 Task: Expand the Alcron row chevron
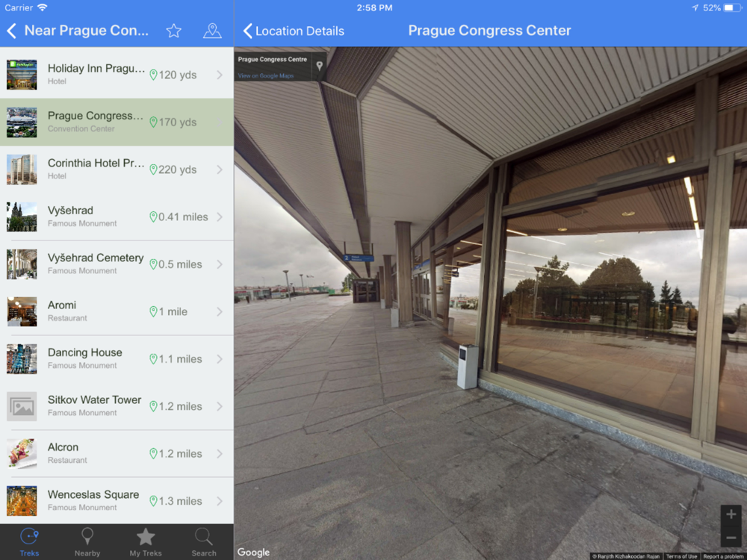click(x=220, y=454)
